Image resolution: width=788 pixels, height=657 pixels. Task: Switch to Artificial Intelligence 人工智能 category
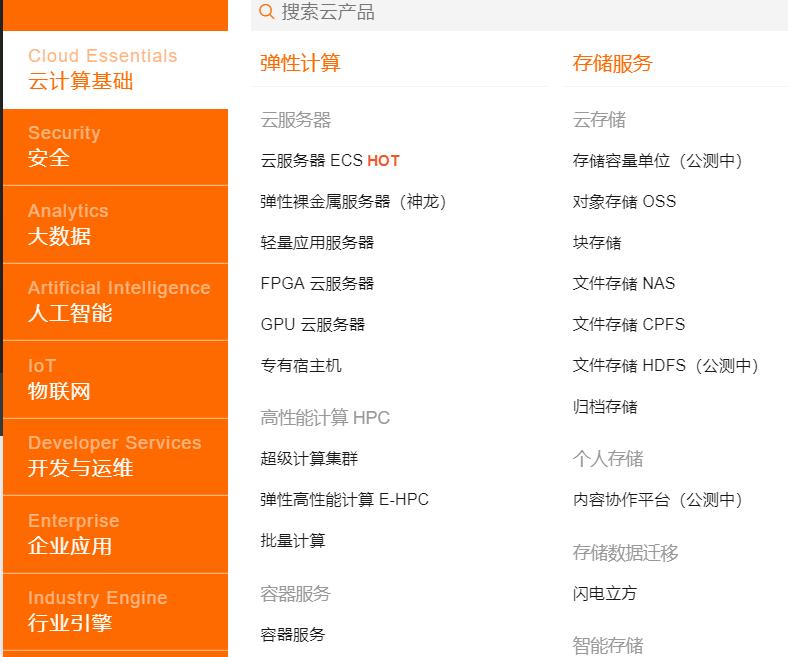(116, 302)
